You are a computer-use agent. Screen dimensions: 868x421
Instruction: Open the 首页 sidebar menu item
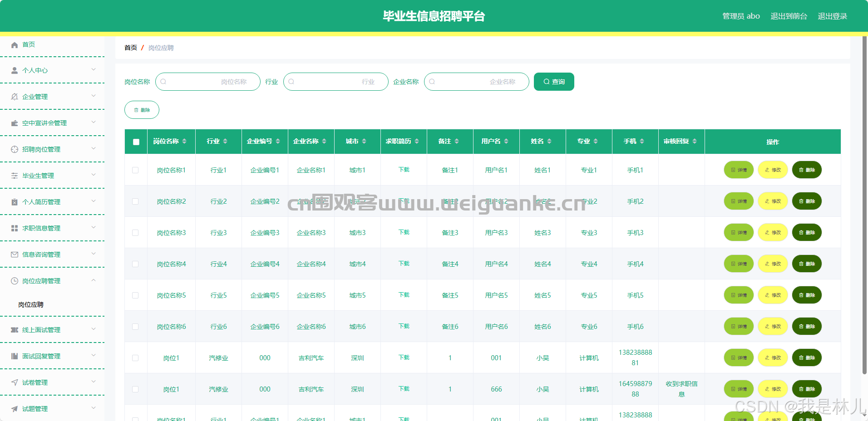pos(52,44)
